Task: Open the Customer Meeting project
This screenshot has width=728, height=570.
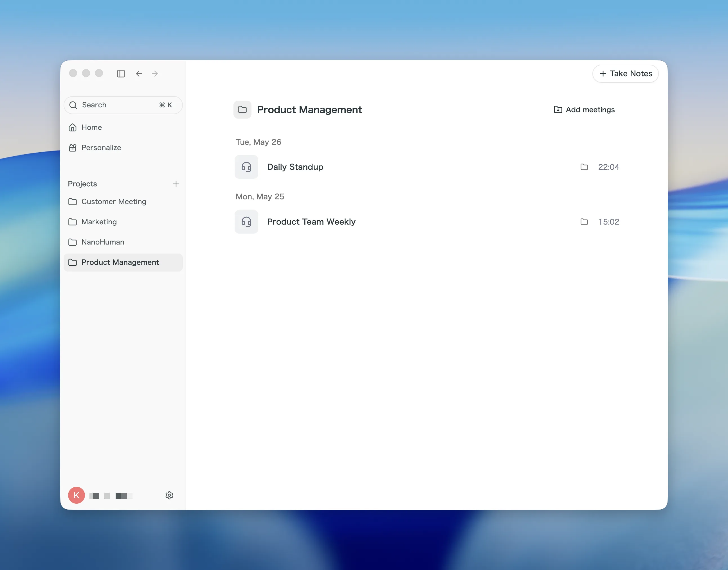Action: point(123,202)
